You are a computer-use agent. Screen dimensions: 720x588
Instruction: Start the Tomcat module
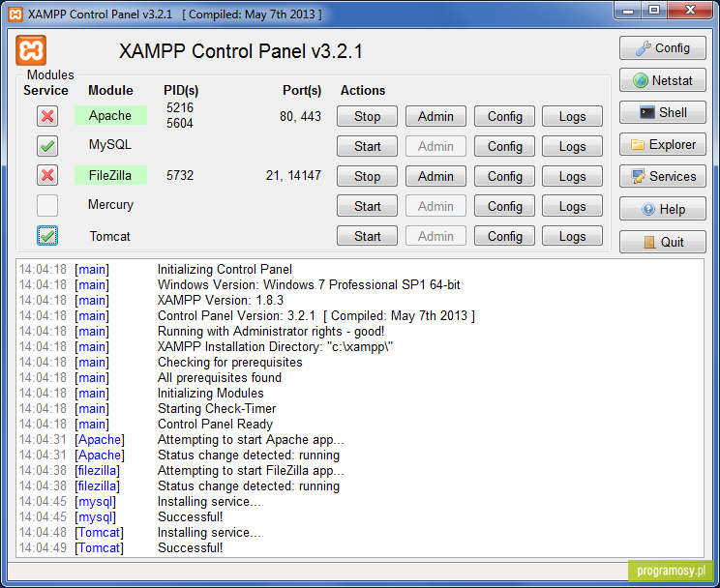367,235
